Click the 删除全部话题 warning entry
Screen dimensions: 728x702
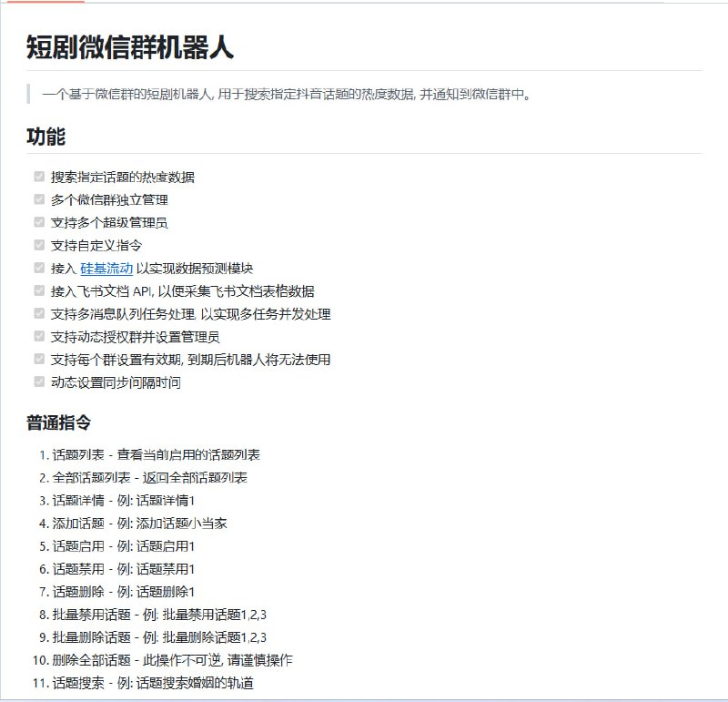(164, 661)
